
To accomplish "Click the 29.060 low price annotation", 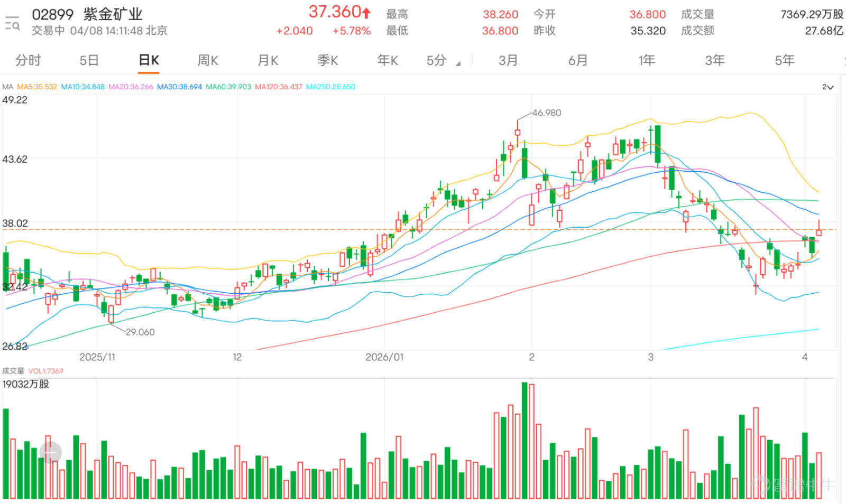I will [x=140, y=332].
